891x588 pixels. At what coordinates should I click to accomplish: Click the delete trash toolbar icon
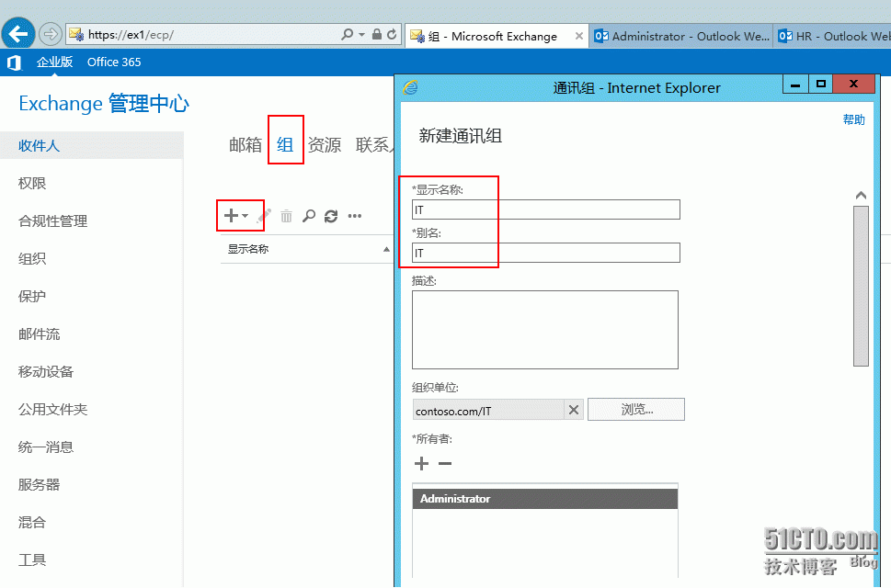tap(286, 216)
